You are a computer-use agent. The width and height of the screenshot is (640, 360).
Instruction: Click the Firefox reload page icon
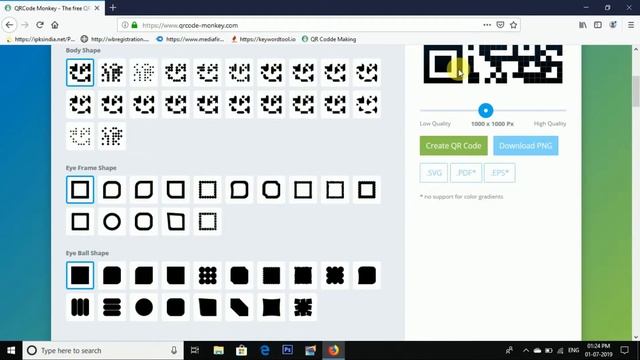40,25
